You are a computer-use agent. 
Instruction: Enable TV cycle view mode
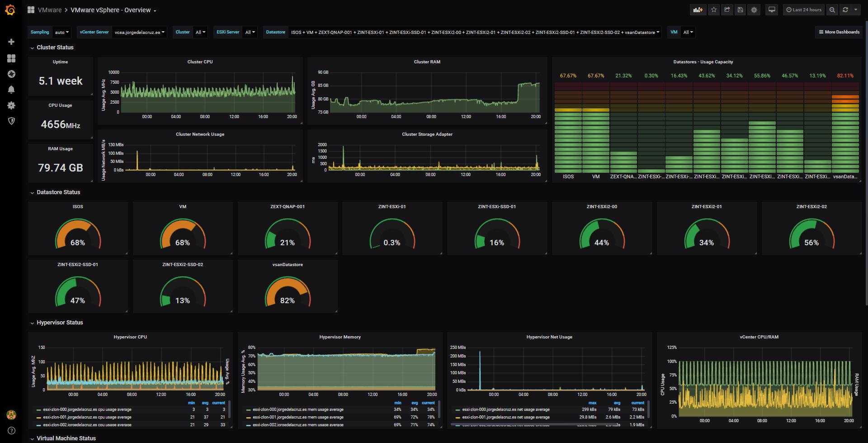(771, 10)
